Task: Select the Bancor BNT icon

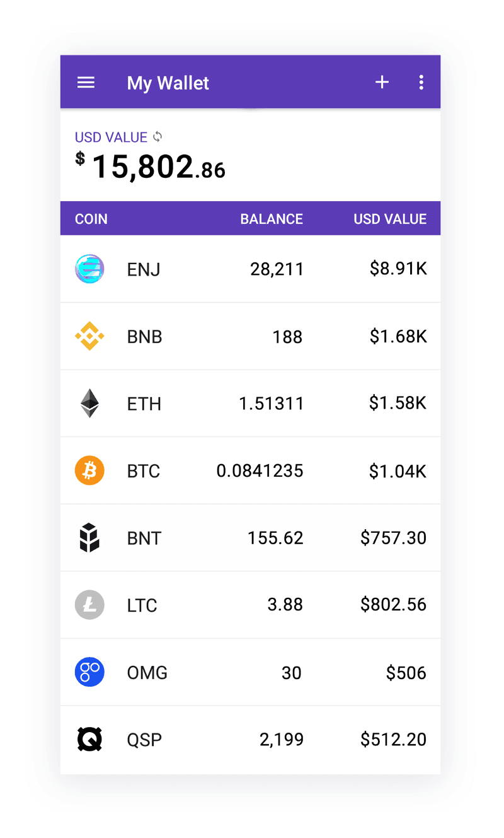Action: click(89, 538)
